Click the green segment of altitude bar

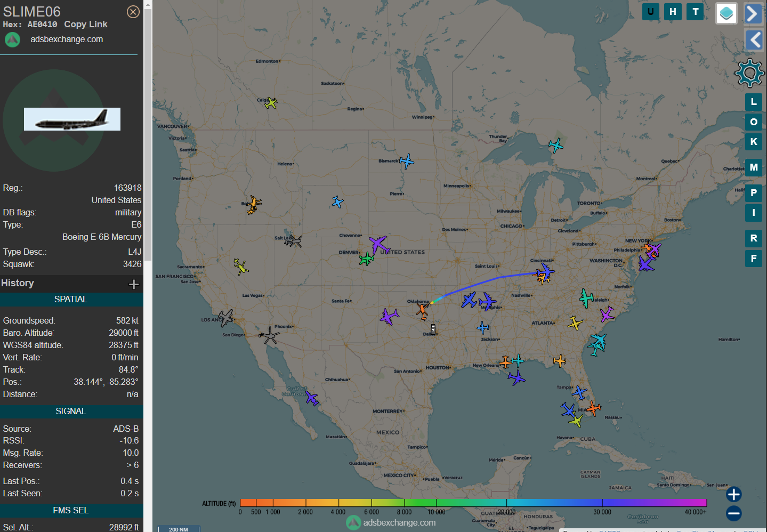[421, 503]
